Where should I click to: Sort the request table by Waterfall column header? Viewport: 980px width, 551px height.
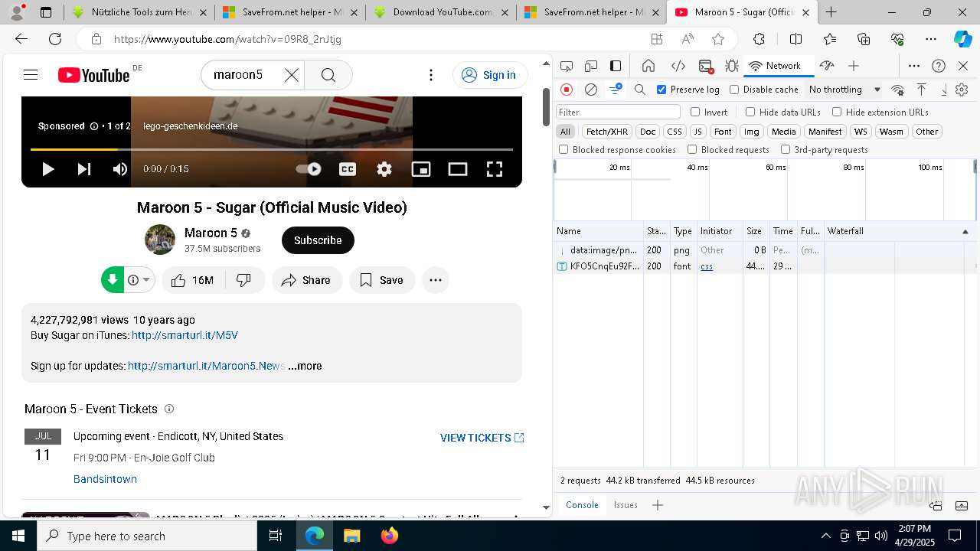pyautogui.click(x=899, y=231)
